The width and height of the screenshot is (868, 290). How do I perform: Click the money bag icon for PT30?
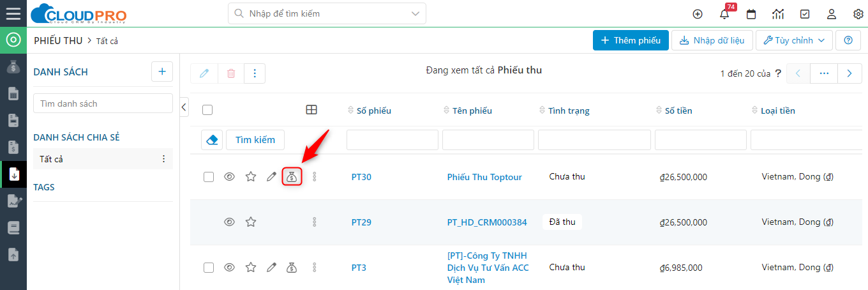[x=292, y=177]
